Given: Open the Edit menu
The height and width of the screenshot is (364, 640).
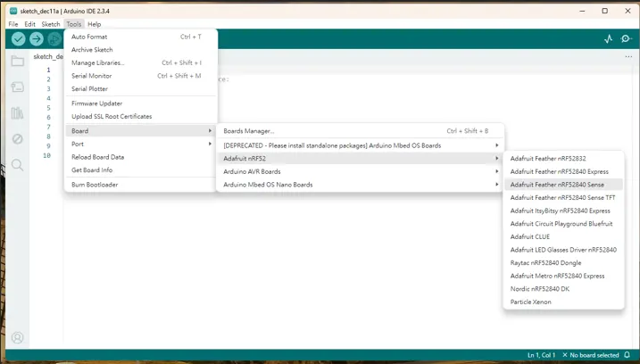Looking at the screenshot, I should (x=29, y=24).
